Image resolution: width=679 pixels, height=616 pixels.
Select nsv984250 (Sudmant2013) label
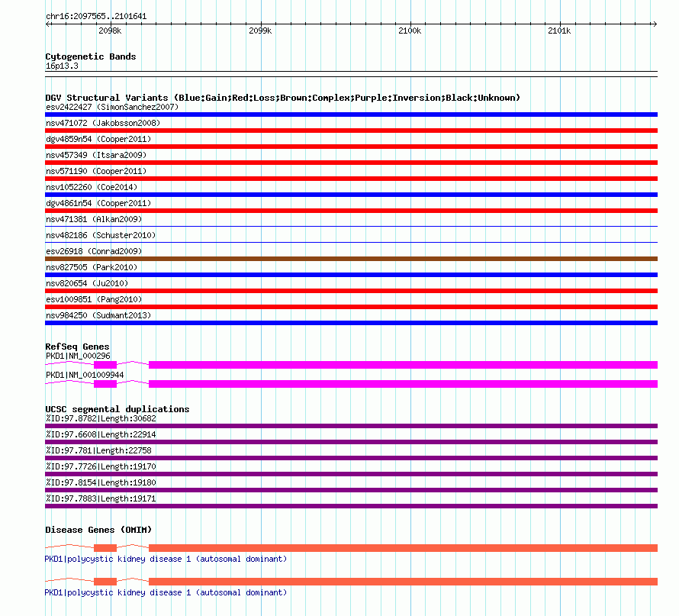pyautogui.click(x=98, y=315)
